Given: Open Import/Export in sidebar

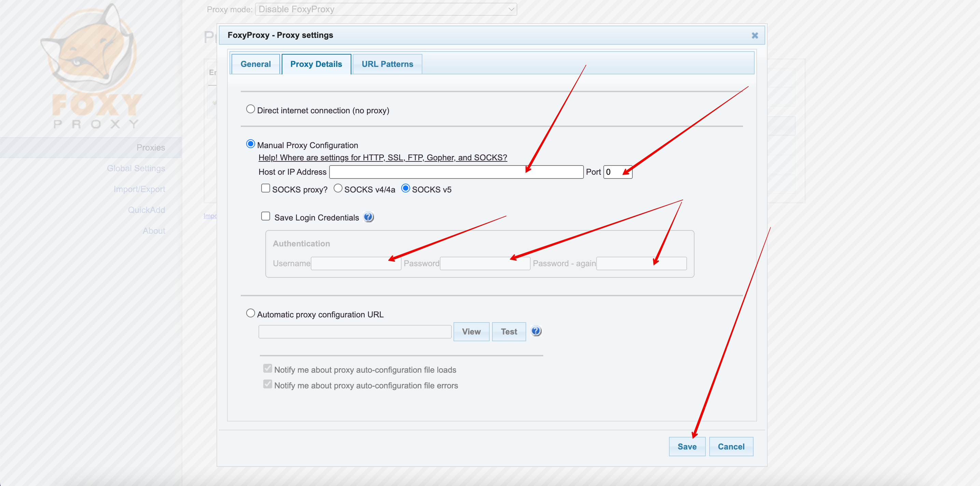Looking at the screenshot, I should pos(139,189).
